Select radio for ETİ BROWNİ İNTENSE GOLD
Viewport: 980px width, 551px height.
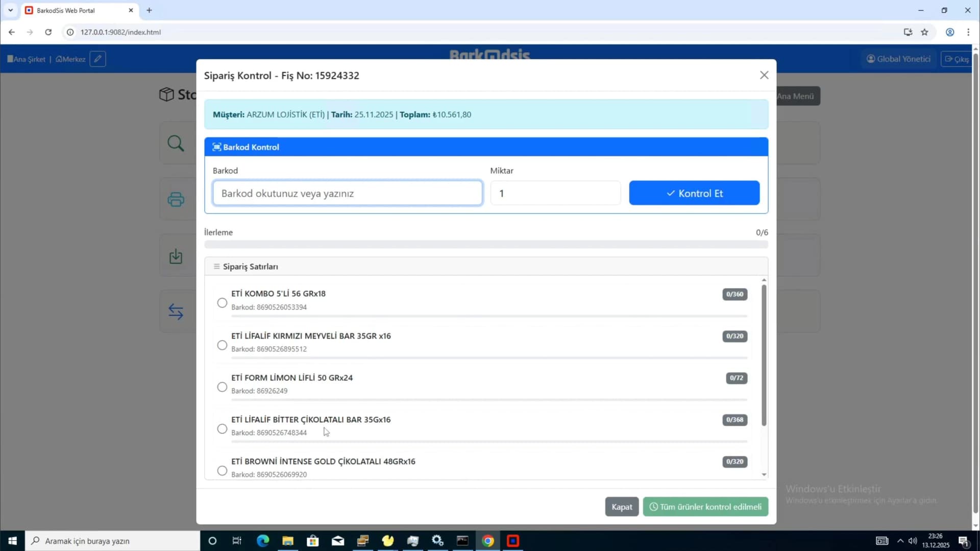click(x=222, y=470)
